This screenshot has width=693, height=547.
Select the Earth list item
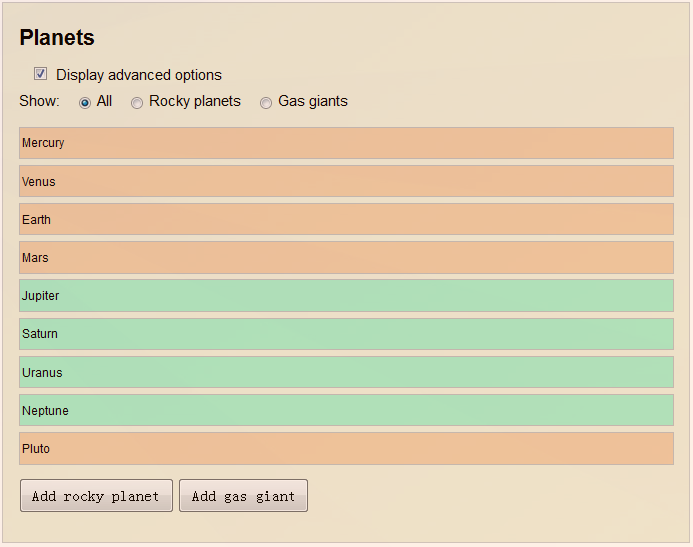pyautogui.click(x=346, y=219)
